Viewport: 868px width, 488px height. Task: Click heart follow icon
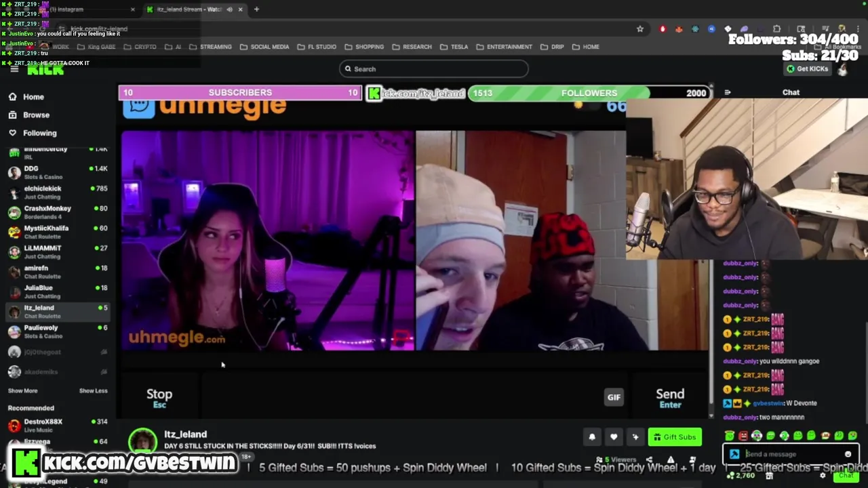[614, 437]
